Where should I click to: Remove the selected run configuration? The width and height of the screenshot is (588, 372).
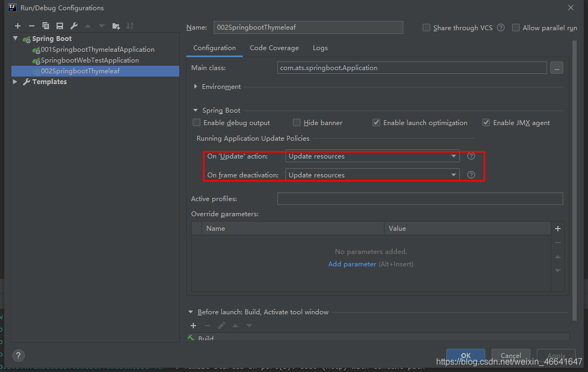click(31, 26)
